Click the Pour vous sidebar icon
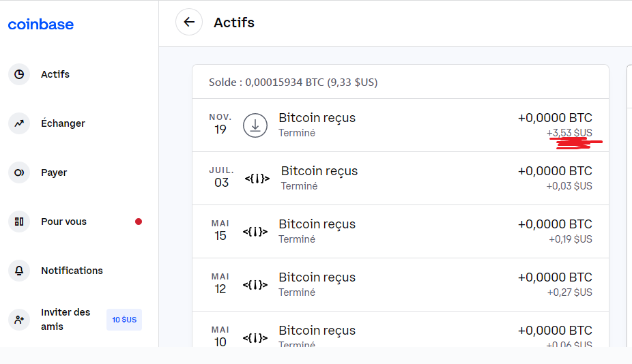 [19, 222]
